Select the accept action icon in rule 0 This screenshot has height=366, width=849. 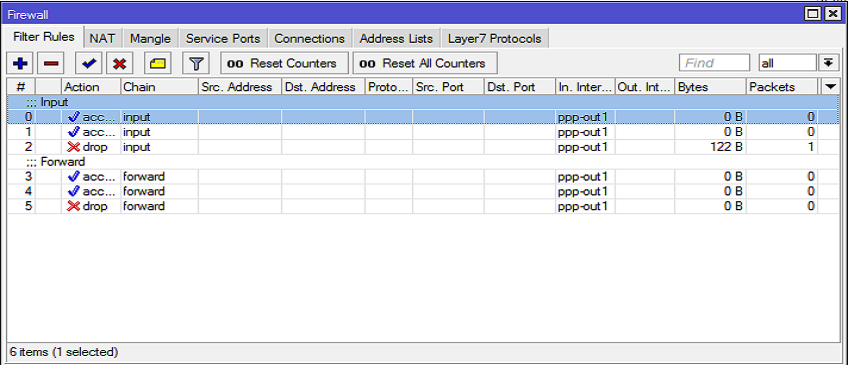74,116
